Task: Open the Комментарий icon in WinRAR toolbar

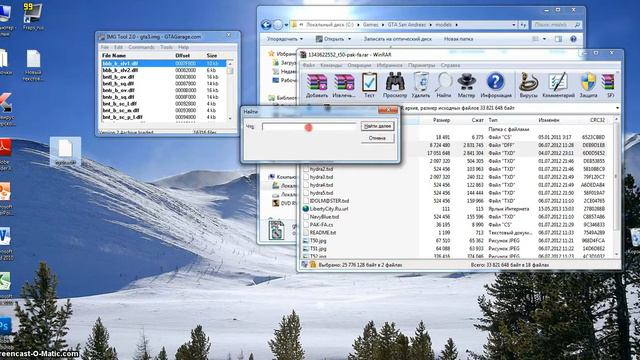Action: (x=558, y=85)
